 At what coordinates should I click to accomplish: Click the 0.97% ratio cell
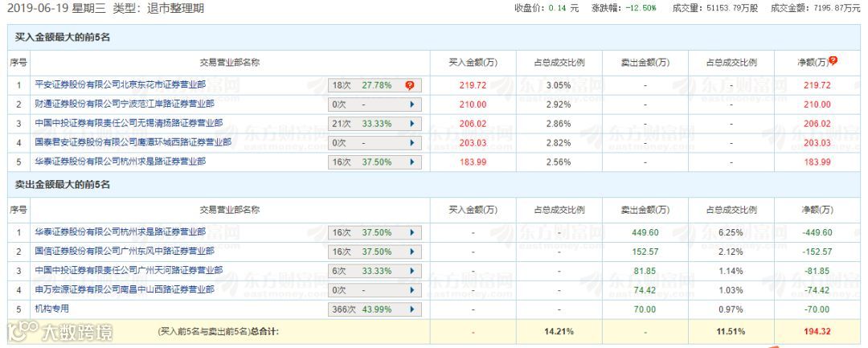(x=731, y=309)
